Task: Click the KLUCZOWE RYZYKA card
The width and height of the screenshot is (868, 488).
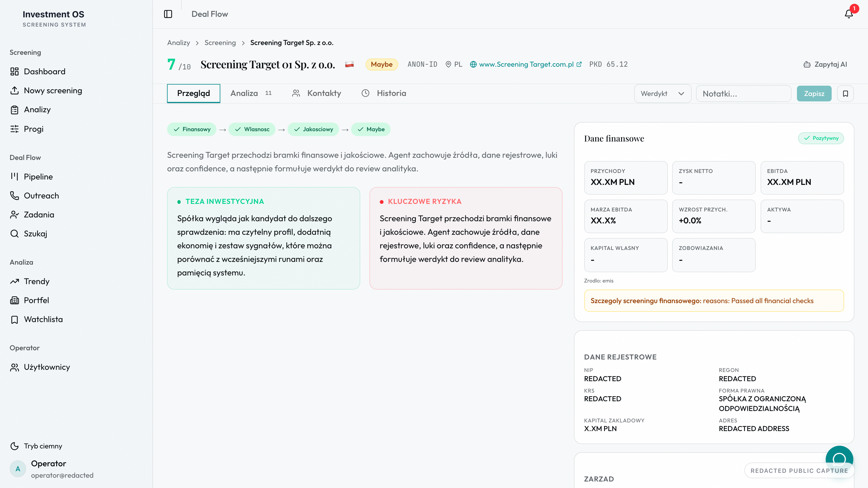Action: tap(466, 238)
